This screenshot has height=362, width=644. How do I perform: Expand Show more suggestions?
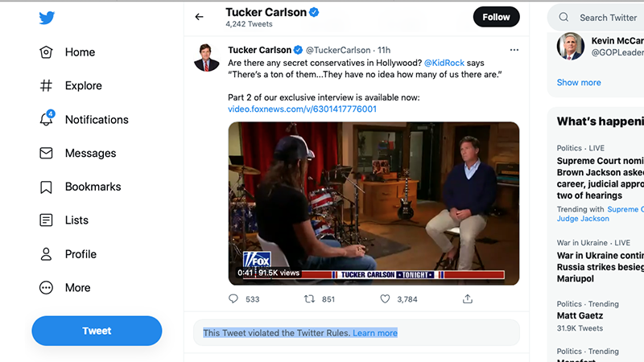(x=579, y=82)
